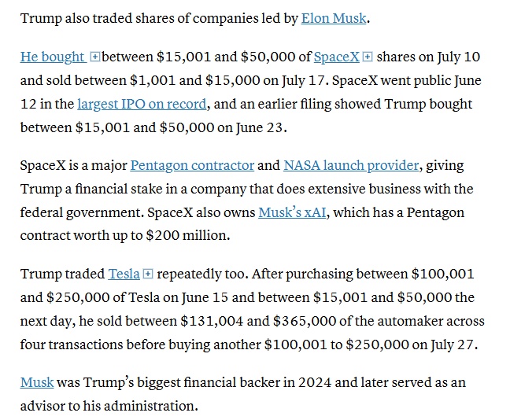This screenshot has height=420, width=510.
Task: Open the "Musk's xAI" link
Action: 292,212
